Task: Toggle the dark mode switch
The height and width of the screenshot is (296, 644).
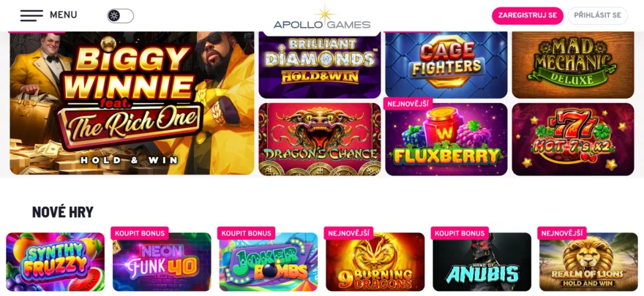Action: (120, 16)
